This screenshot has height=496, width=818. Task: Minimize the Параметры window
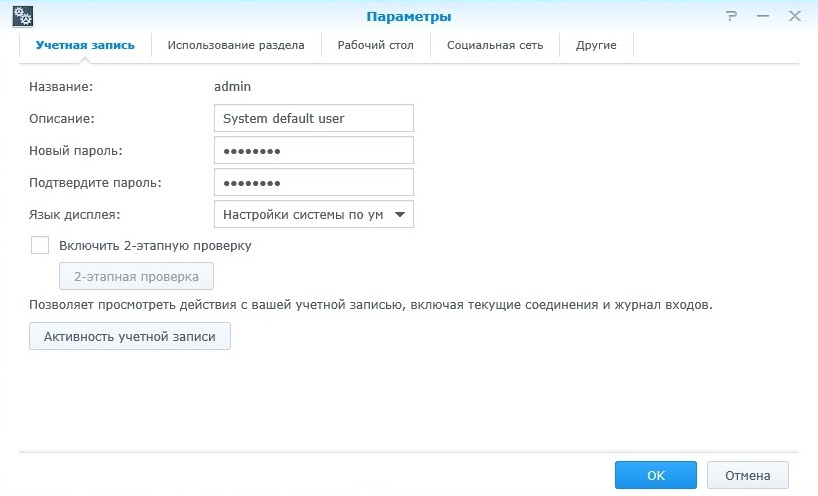pos(764,17)
